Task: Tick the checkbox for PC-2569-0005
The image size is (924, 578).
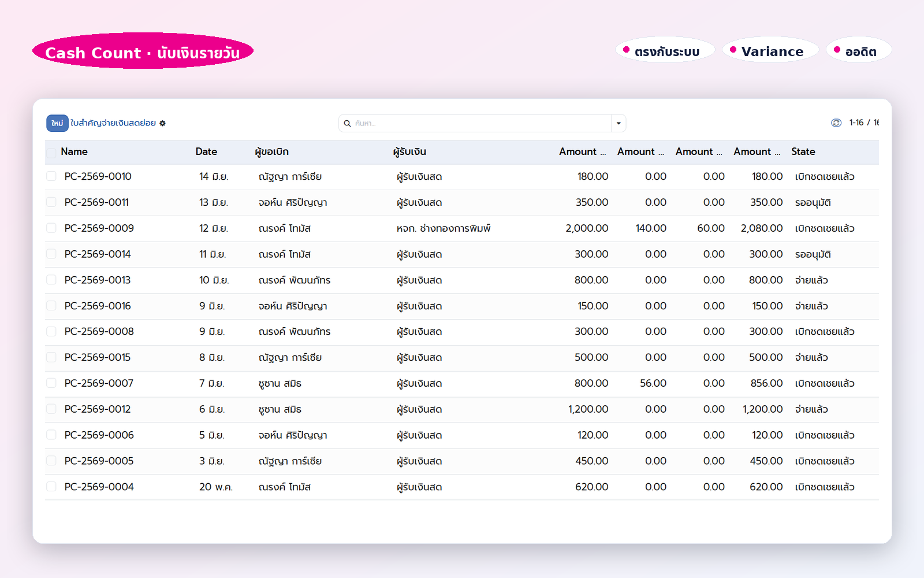Action: pos(51,461)
